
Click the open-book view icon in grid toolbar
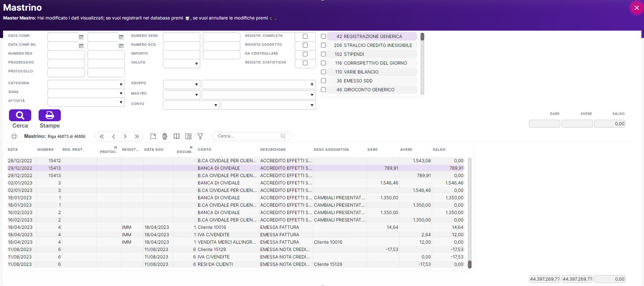pos(176,136)
